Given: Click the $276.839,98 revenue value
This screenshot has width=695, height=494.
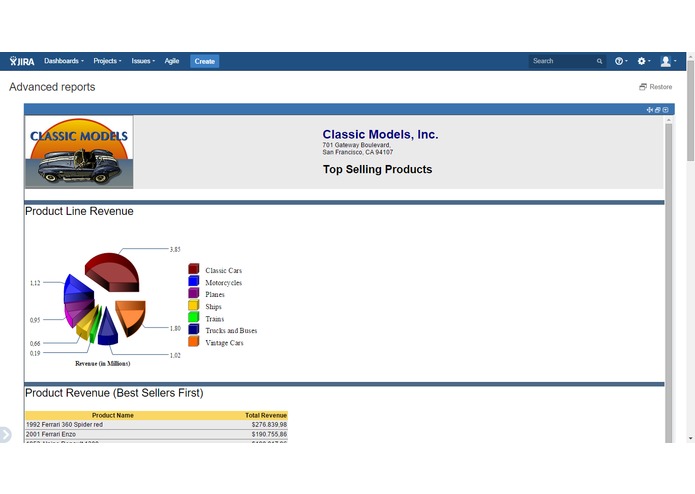Looking at the screenshot, I should click(269, 424).
